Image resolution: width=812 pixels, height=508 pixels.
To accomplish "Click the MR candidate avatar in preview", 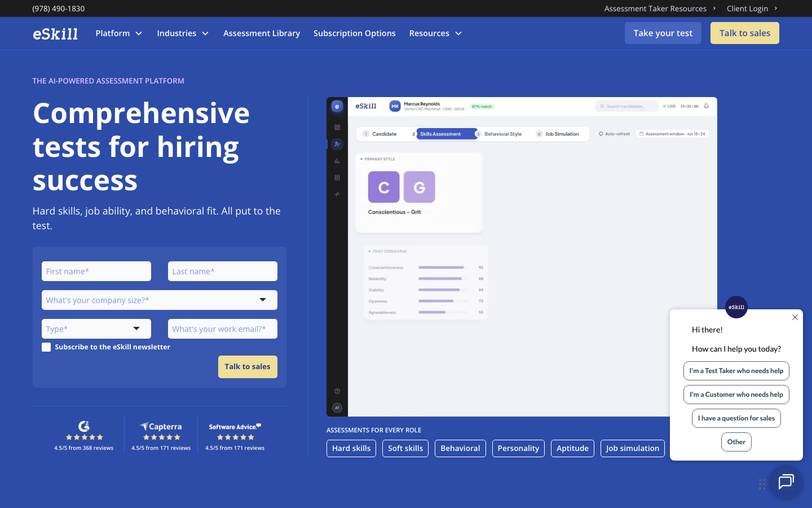I will click(395, 106).
